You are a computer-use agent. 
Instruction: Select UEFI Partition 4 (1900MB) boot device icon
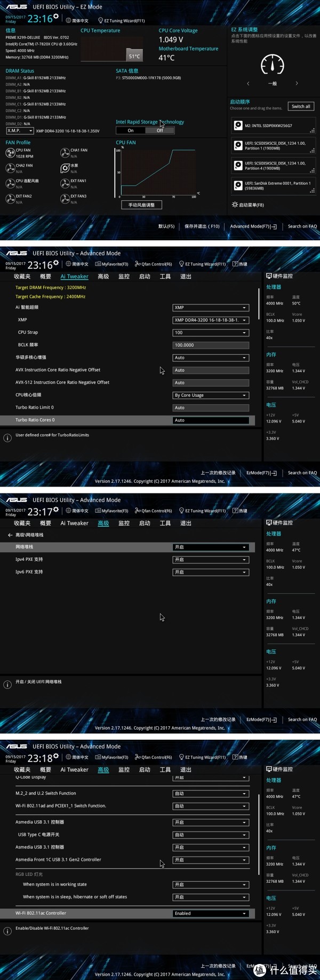point(238,166)
